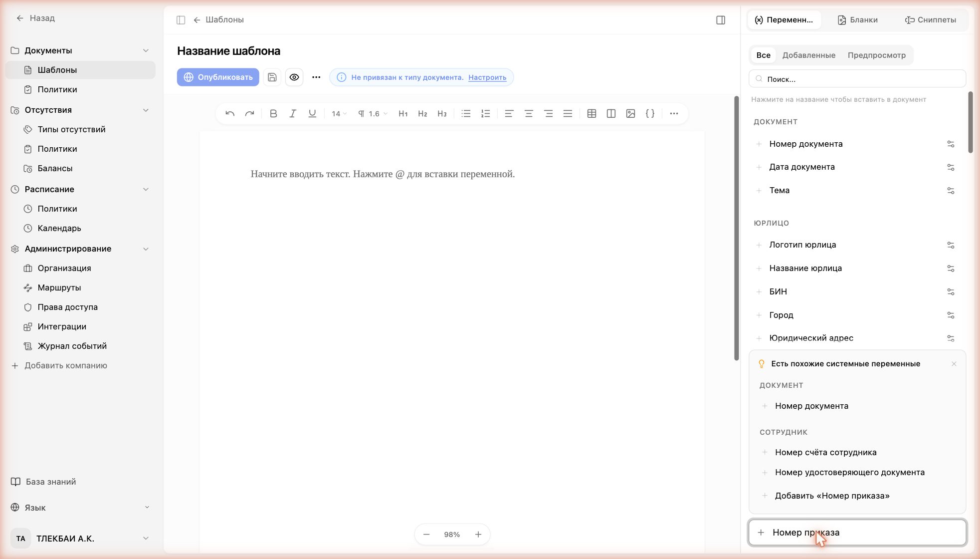
Task: Toggle the left sidebar panel
Action: [181, 20]
